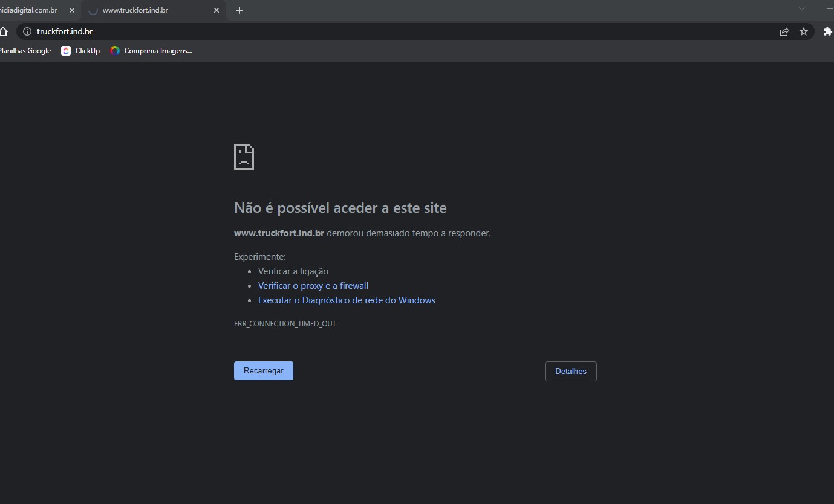This screenshot has height=504, width=834.
Task: Open the site information icon in address bar
Action: click(27, 31)
